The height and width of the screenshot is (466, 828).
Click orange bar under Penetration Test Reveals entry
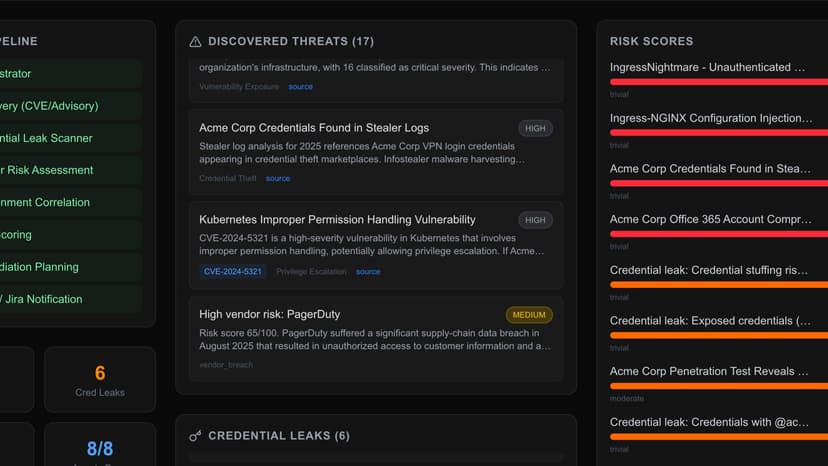tap(719, 386)
